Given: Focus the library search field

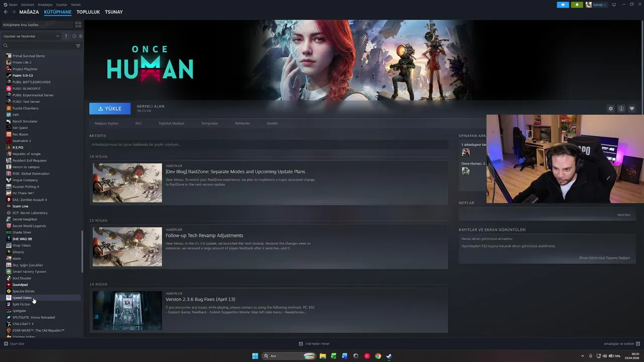Looking at the screenshot, I should (38, 46).
